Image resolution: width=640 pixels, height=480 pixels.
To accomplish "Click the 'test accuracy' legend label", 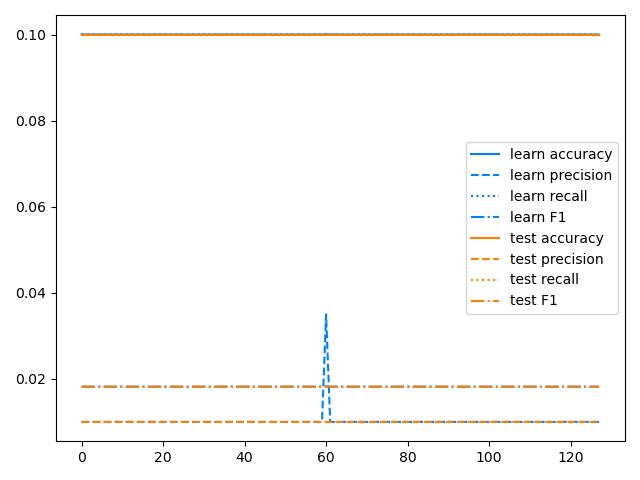I will coord(556,238).
